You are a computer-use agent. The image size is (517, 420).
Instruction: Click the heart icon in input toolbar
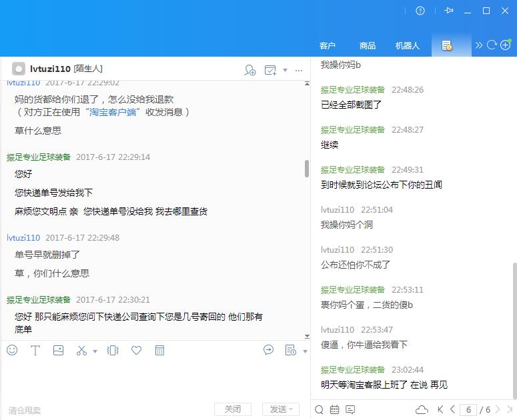(136, 350)
